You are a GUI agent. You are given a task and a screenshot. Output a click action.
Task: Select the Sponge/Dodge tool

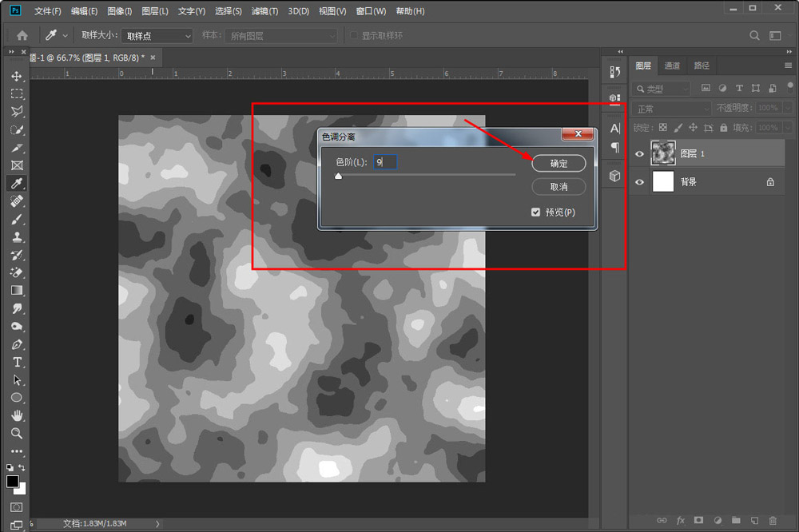[17, 326]
